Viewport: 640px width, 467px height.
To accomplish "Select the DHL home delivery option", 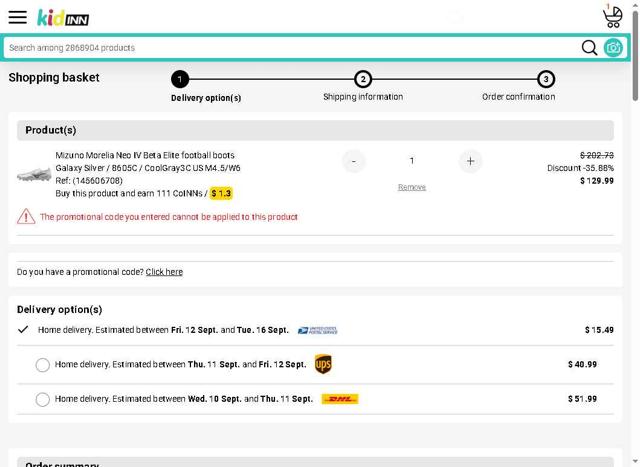I will pos(42,399).
